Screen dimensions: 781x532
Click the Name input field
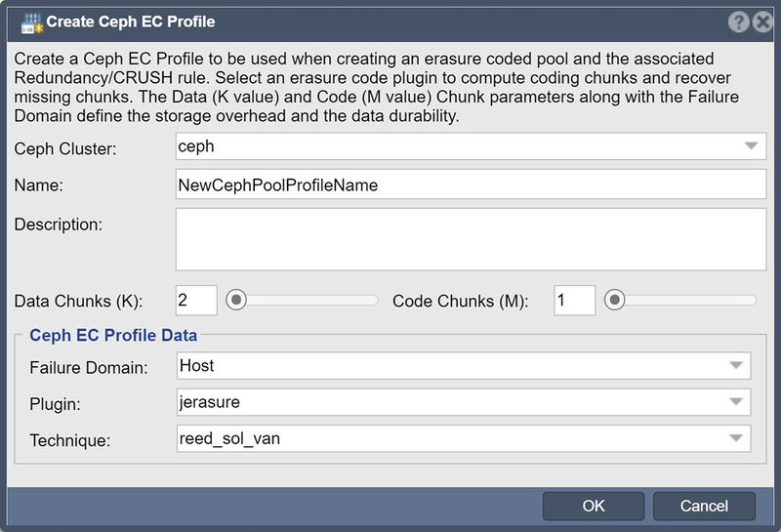click(x=471, y=184)
